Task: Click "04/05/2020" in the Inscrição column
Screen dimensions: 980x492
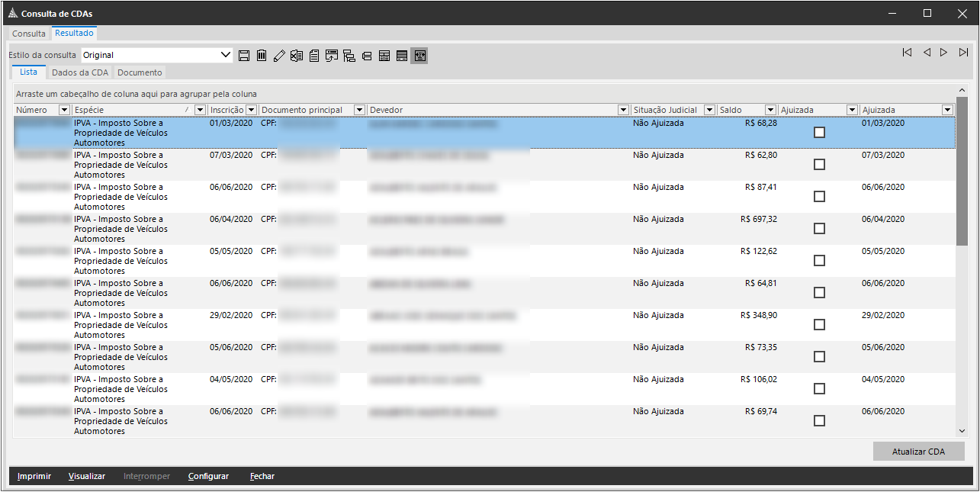Action: [x=231, y=379]
